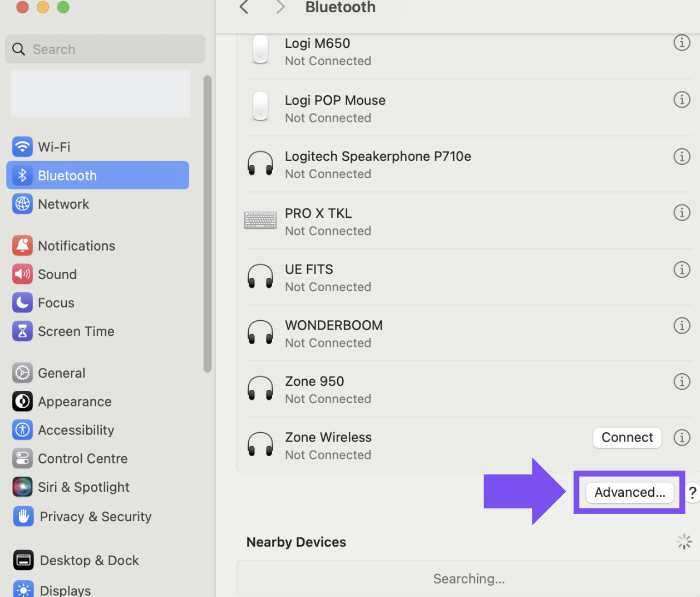Click the Searching... status text
Screen dimensions: 700x597
pyautogui.click(x=469, y=579)
